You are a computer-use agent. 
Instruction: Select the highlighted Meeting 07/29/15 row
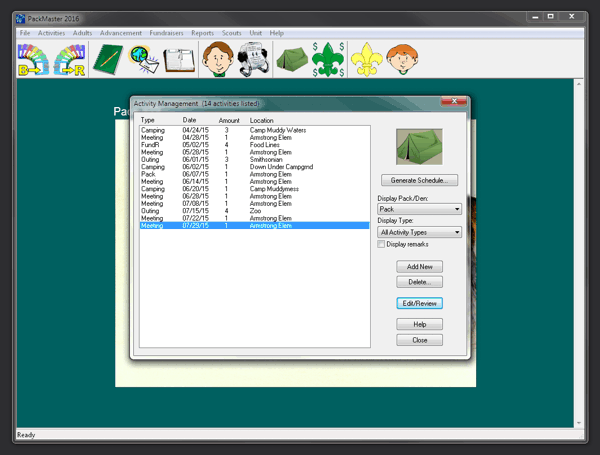pos(254,226)
